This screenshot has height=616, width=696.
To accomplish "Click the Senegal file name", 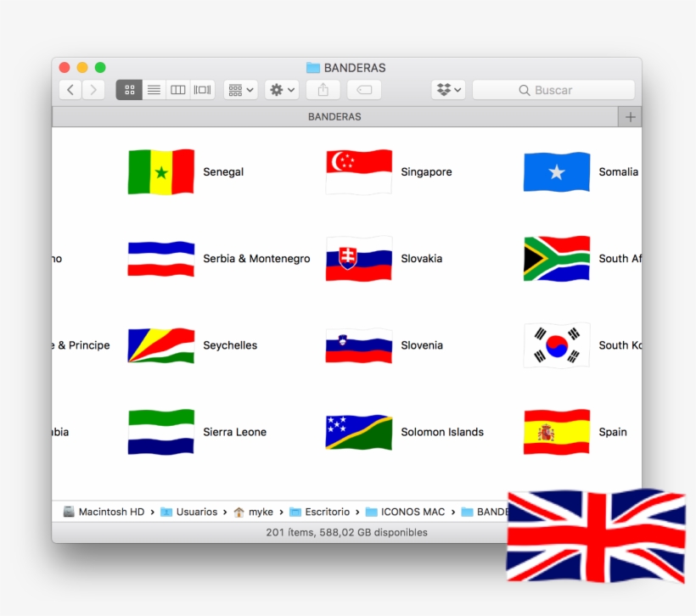I will click(223, 172).
